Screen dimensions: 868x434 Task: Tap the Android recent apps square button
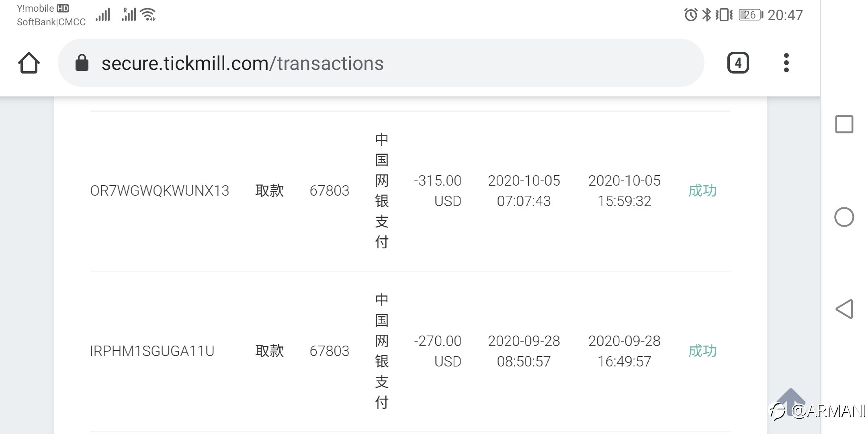[x=844, y=124]
